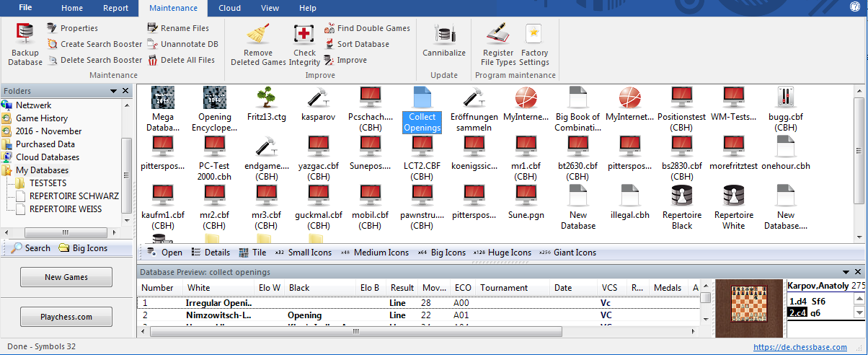Click the Backup Database icon
Screen dimensions: 868x355
tap(25, 44)
